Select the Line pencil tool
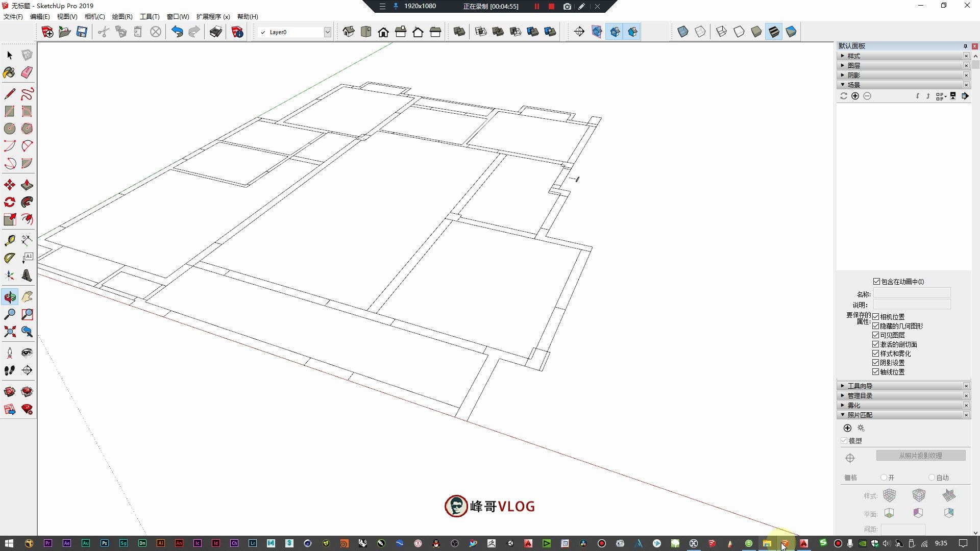The image size is (980, 551). click(9, 94)
